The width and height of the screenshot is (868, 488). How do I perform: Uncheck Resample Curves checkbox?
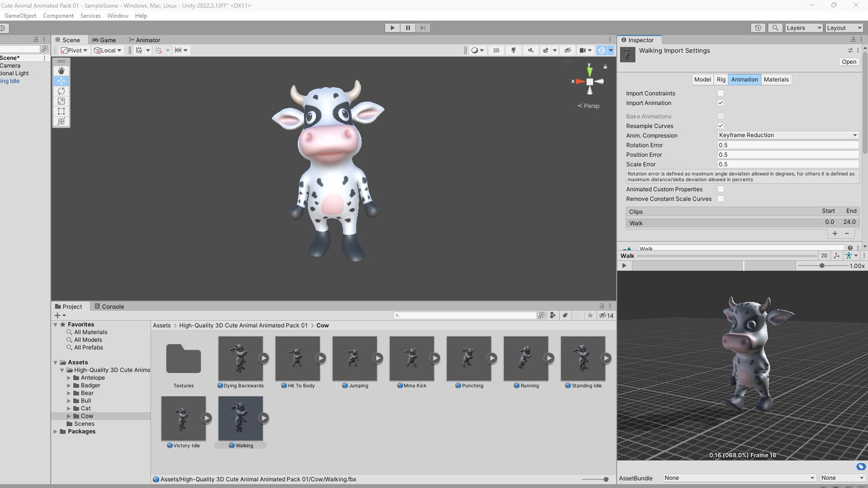[x=721, y=126]
